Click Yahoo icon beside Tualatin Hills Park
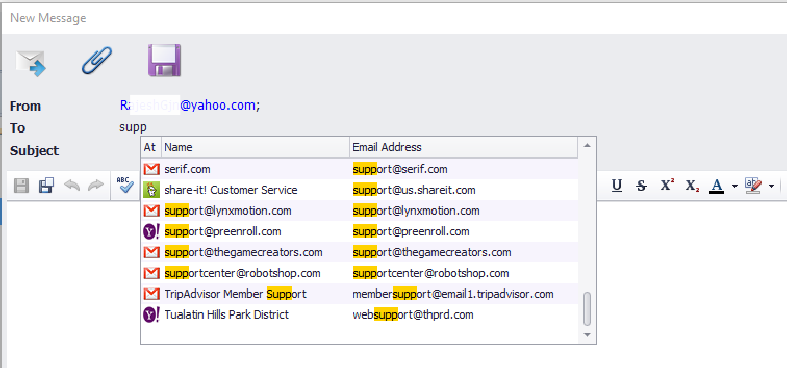 coord(151,315)
